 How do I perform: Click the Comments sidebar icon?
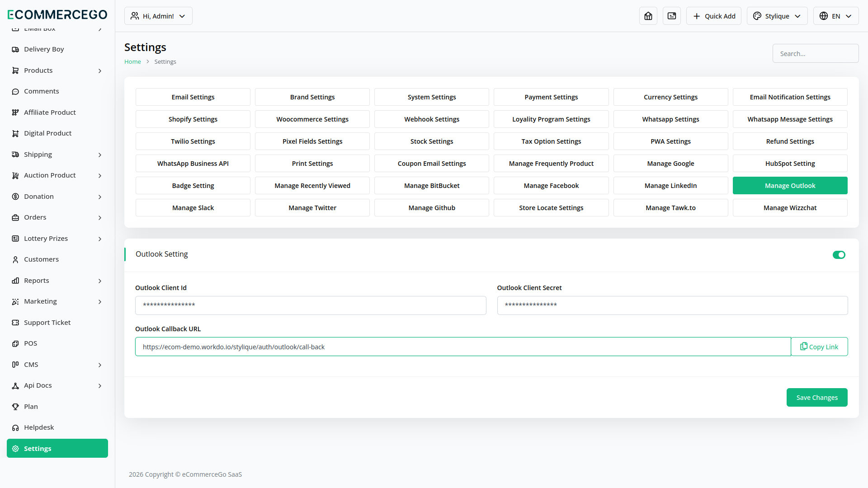coord(15,91)
